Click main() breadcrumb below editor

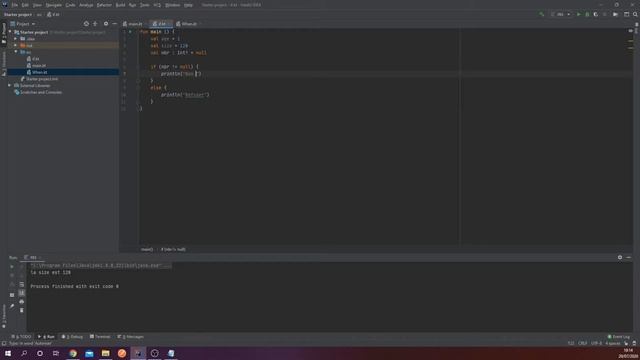(x=147, y=249)
